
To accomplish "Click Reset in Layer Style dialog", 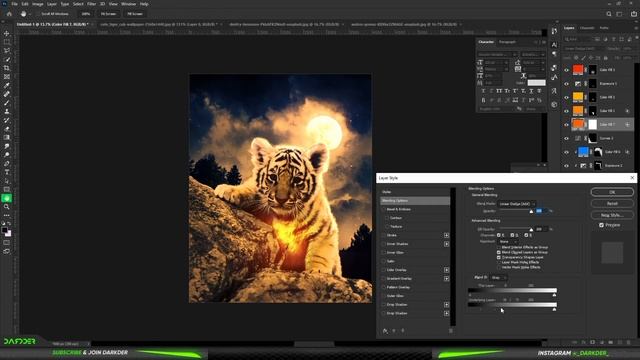I will [x=612, y=203].
